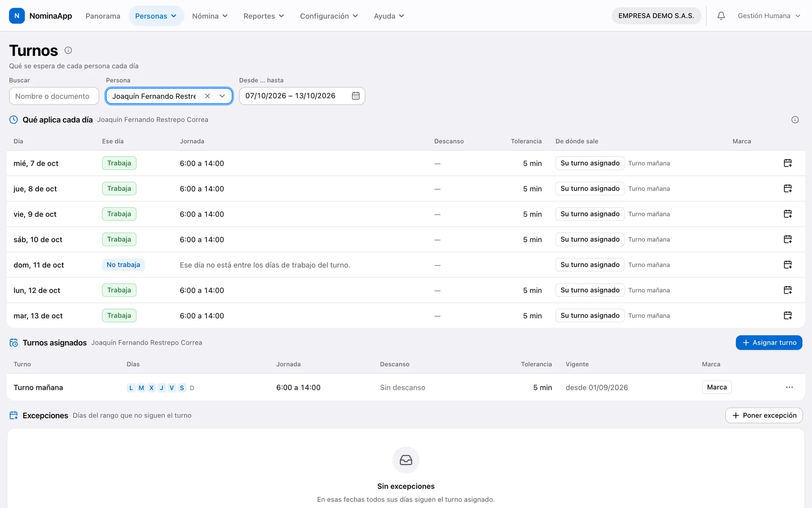Viewport: 812px width, 508px height.
Task: Click the D day chip in Turno mañana
Action: 192,387
